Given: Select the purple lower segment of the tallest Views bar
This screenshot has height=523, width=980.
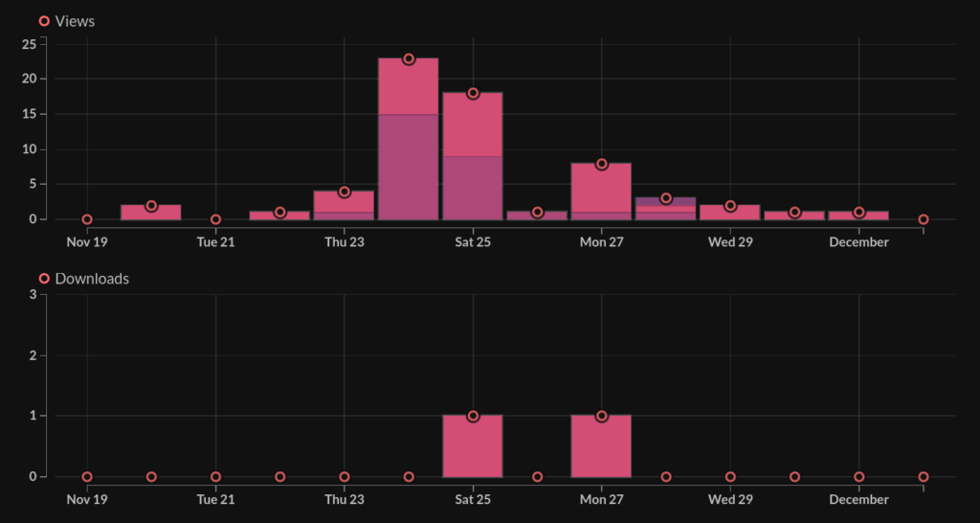Looking at the screenshot, I should [x=408, y=167].
